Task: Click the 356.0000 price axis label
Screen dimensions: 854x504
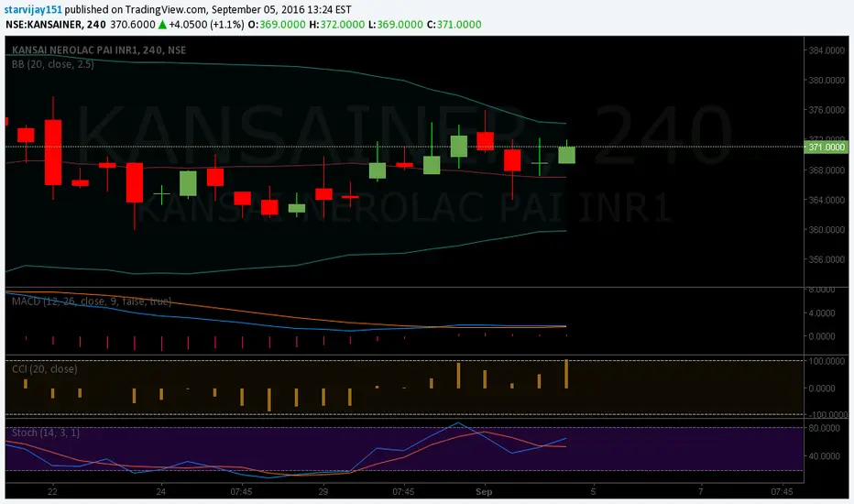Action: [827, 259]
